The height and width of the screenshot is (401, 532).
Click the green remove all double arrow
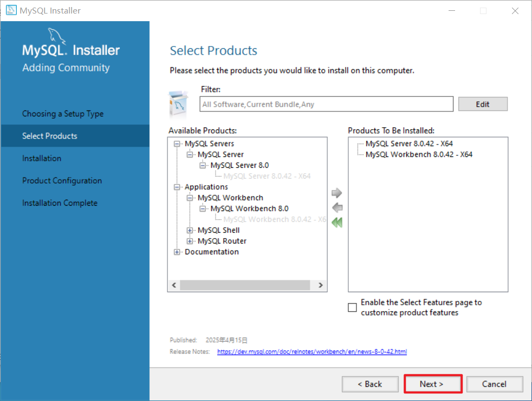coord(337,222)
